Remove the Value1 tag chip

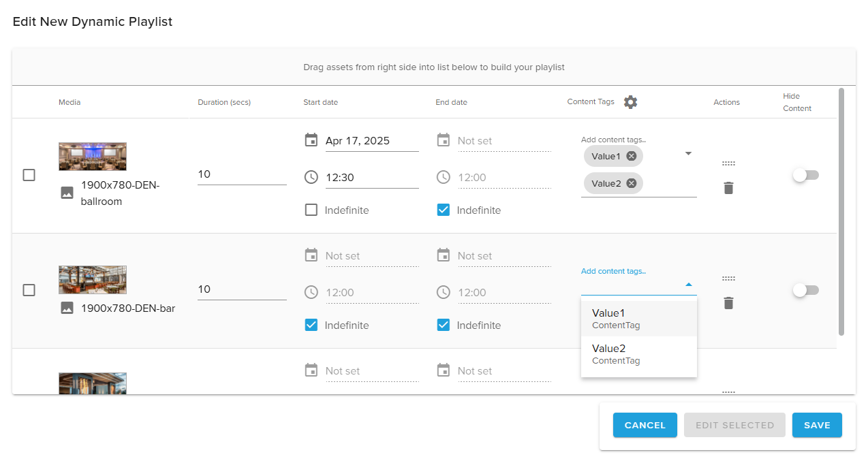[631, 157]
